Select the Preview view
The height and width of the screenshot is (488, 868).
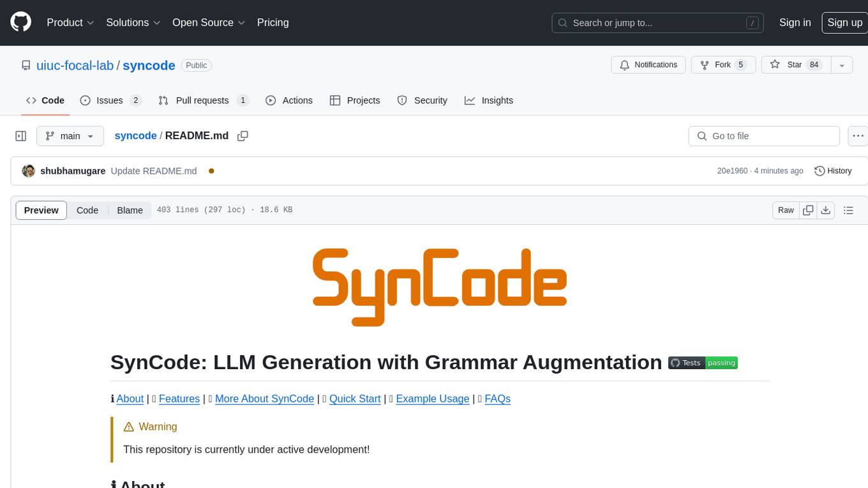tap(41, 210)
